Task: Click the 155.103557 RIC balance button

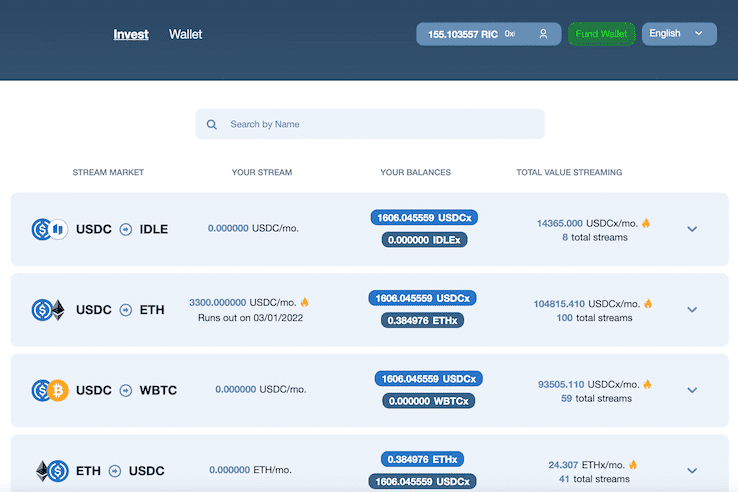Action: (x=463, y=34)
